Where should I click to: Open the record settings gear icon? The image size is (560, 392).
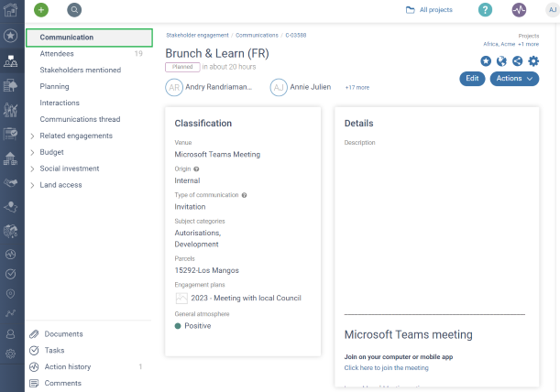coord(533,61)
